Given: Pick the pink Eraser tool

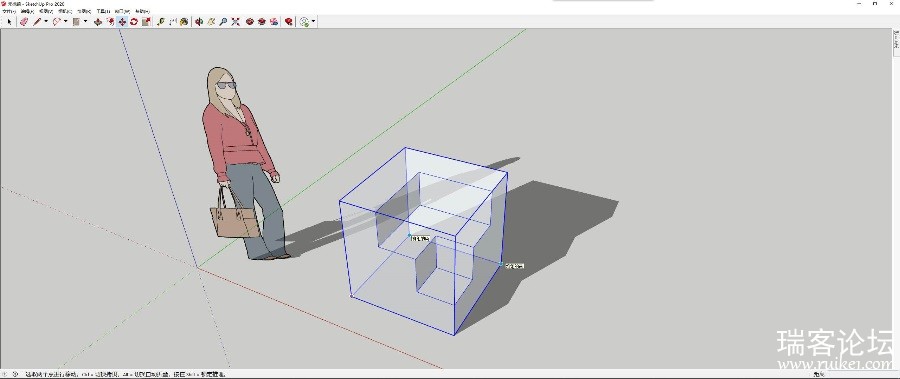Looking at the screenshot, I should (x=24, y=22).
